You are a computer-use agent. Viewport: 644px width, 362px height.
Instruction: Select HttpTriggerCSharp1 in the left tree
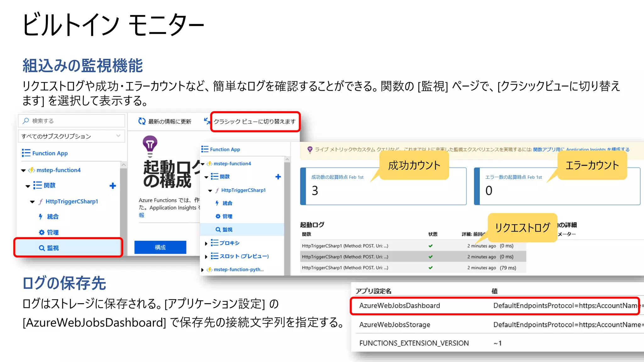pos(71,201)
